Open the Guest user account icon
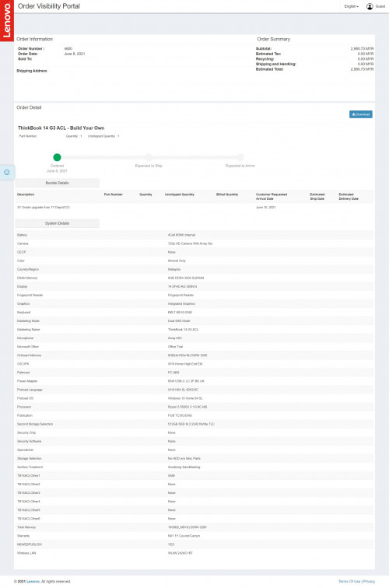This screenshot has width=389, height=588. [x=370, y=6]
